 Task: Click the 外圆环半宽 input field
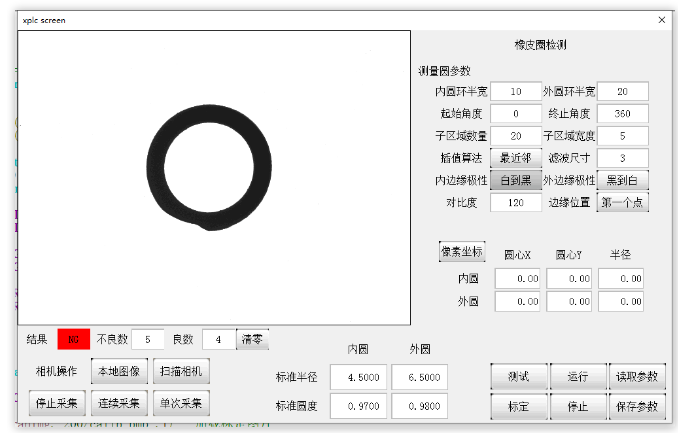pos(623,91)
